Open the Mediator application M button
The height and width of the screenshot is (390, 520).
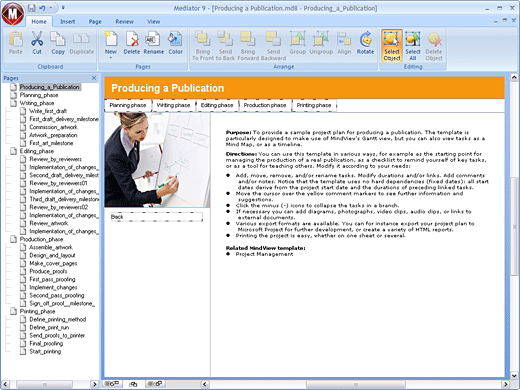pos(13,13)
